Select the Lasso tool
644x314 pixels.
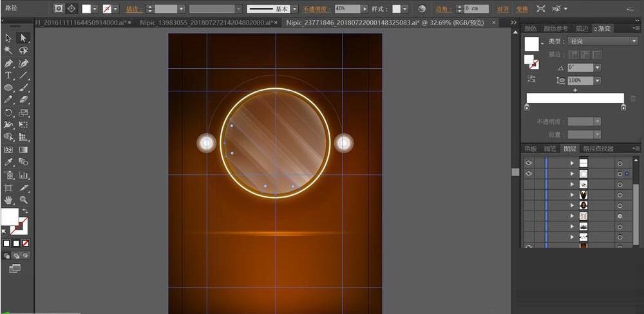click(x=23, y=50)
